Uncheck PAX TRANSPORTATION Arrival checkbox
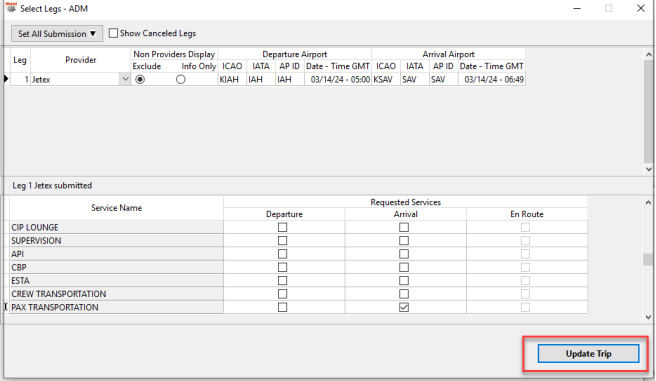The height and width of the screenshot is (381, 656). [404, 307]
